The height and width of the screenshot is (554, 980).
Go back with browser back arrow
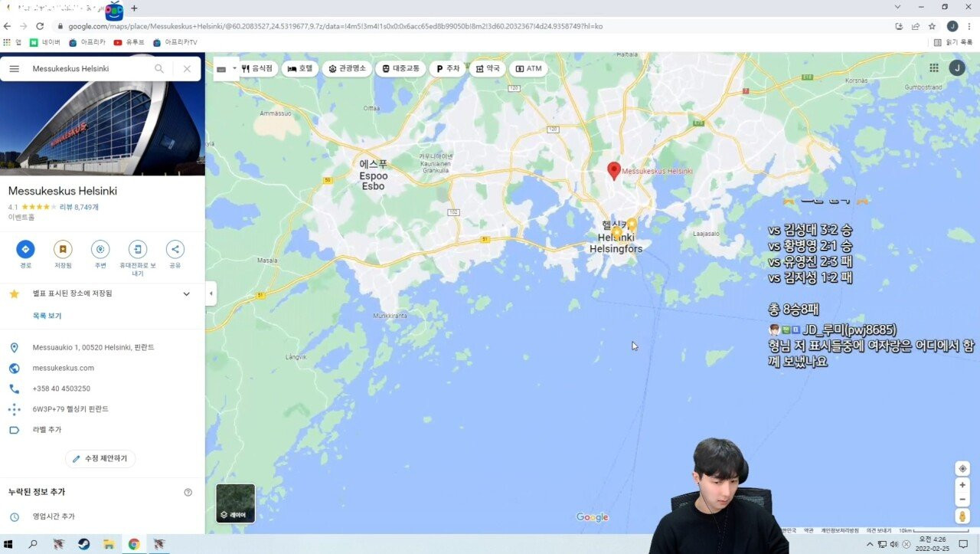[8, 26]
